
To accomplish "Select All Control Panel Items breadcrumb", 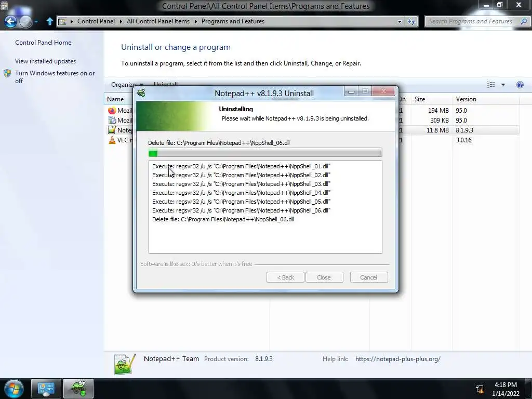I will point(158,21).
